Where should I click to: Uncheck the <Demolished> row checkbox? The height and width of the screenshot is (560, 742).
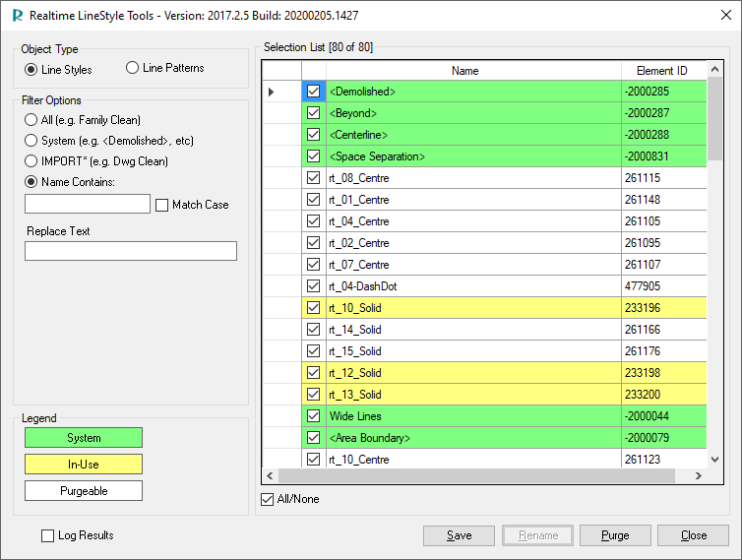[313, 91]
